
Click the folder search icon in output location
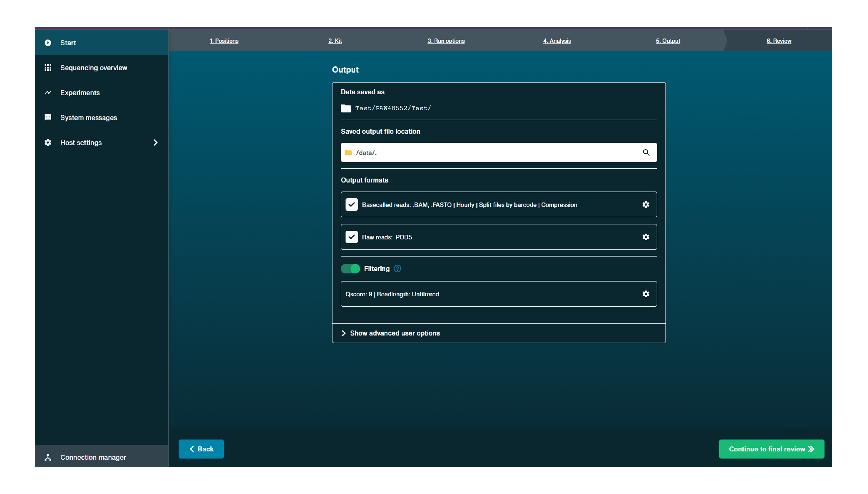point(646,152)
